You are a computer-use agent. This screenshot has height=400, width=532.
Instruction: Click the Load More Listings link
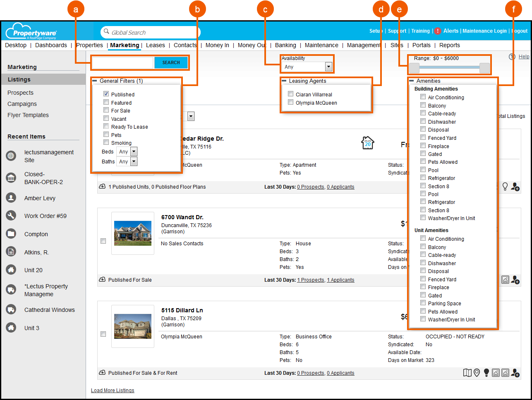tap(113, 390)
